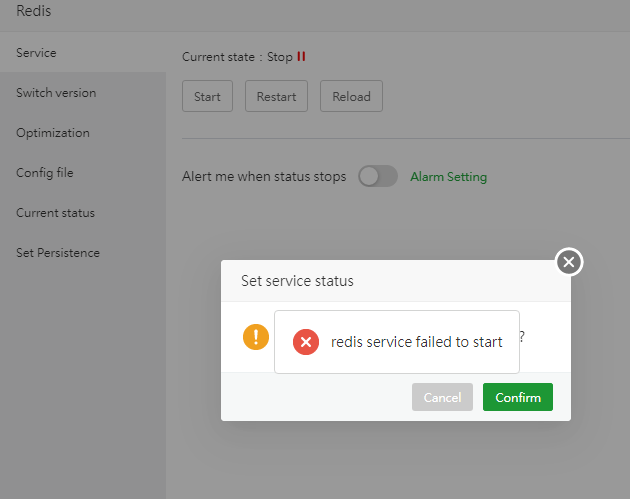Click the Set service status dialog title
Screen dimensions: 630x499
297,281
